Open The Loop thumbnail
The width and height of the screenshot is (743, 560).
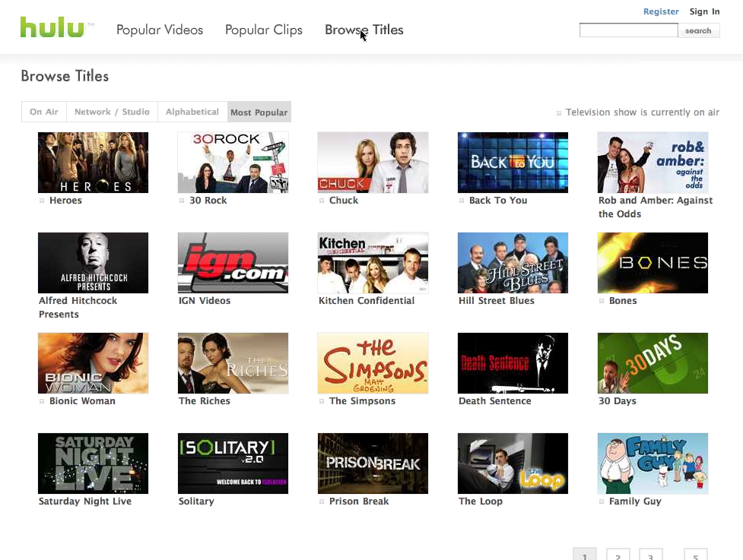click(x=513, y=464)
